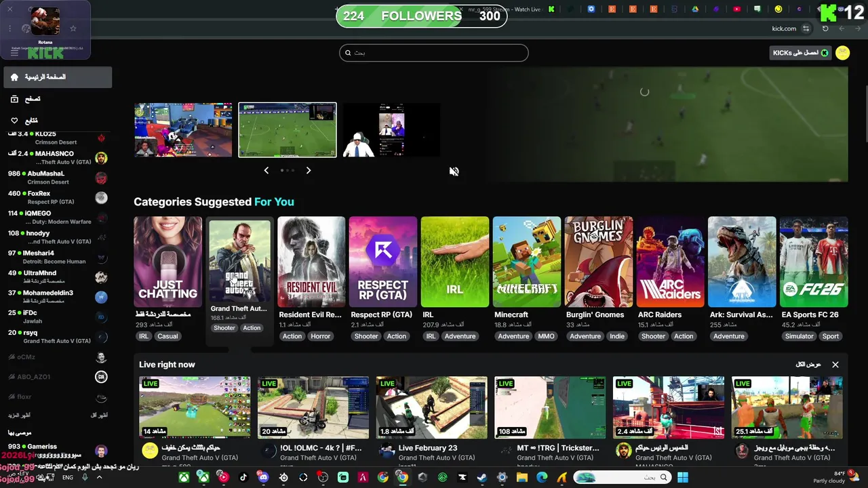Open the !OL !OLMC - 4k live stream title
This screenshot has height=488, width=868.
coord(321,448)
